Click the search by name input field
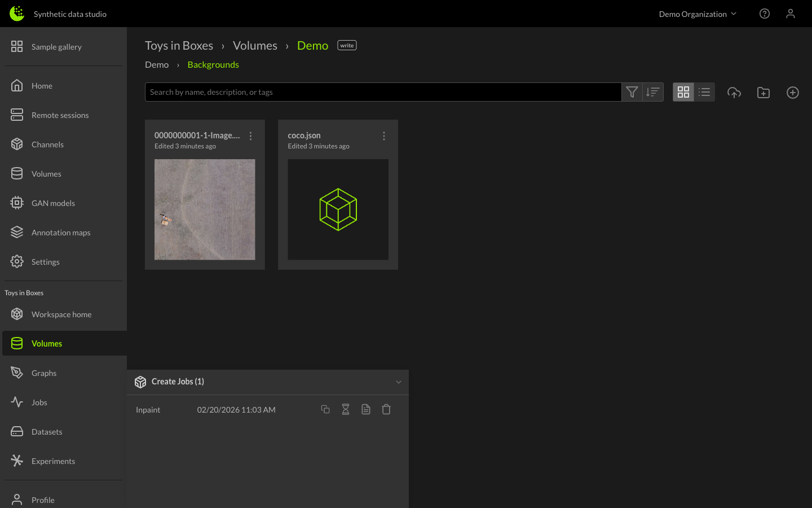The image size is (812, 508). (383, 92)
